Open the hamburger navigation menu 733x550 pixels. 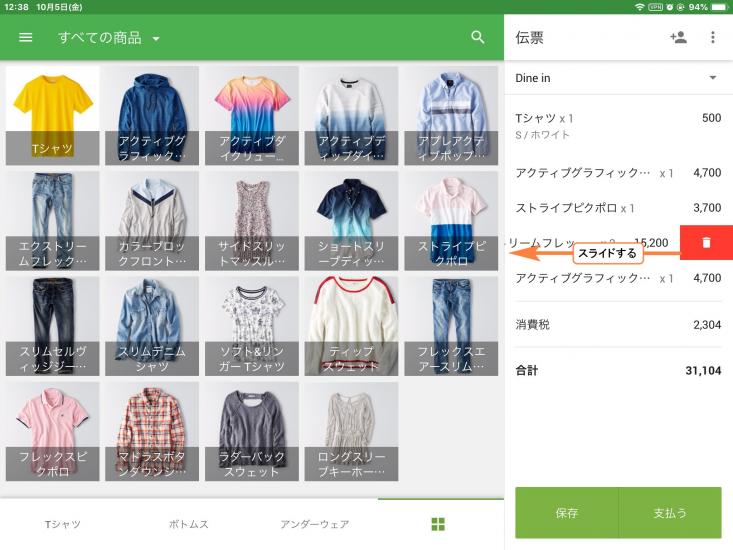[26, 37]
